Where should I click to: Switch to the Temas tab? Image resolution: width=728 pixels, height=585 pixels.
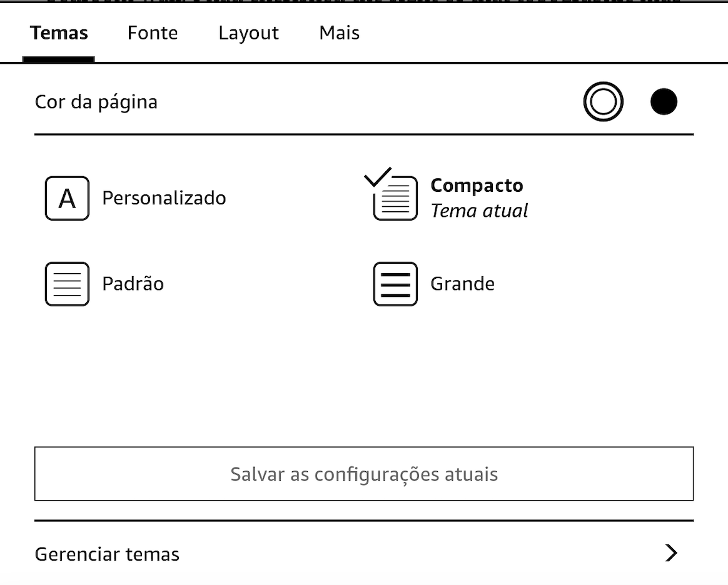click(59, 33)
